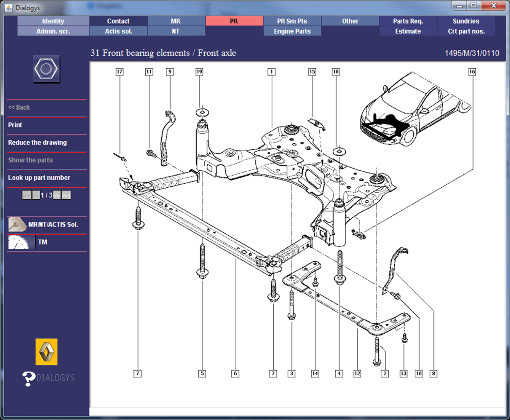Select part label 19 in the diagram

pos(200,72)
